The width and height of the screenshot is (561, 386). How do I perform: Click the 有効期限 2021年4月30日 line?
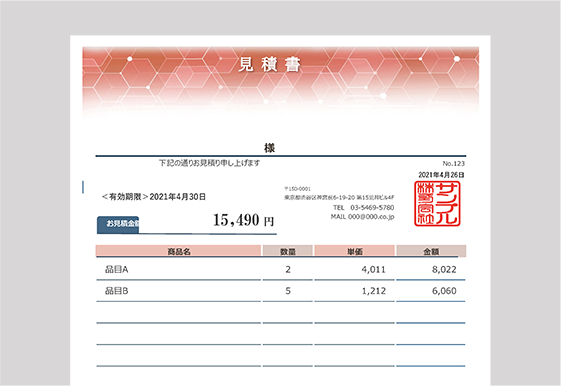(154, 197)
